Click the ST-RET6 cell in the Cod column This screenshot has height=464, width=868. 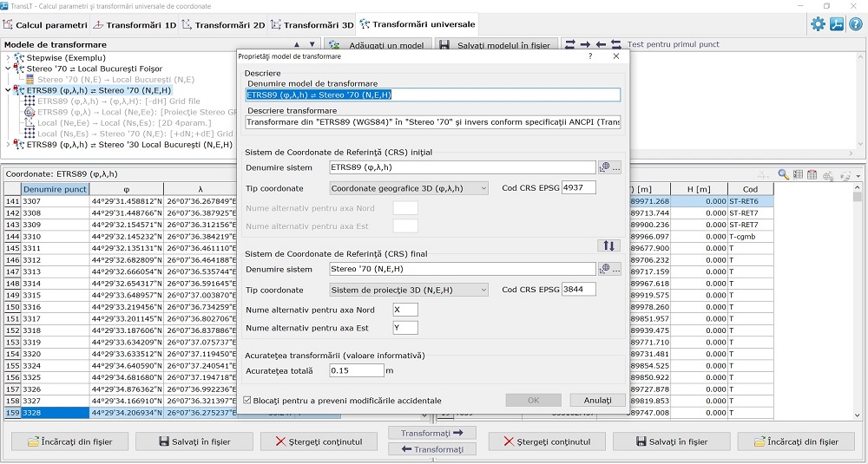(x=750, y=201)
